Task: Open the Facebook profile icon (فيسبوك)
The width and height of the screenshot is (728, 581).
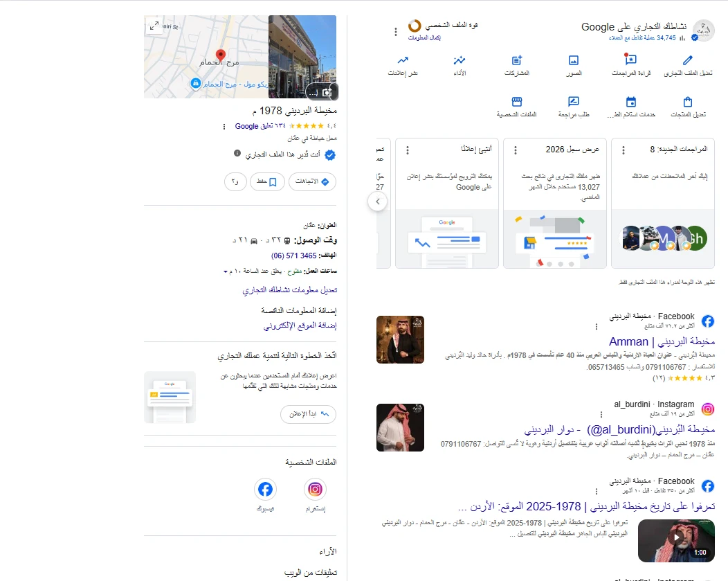Action: 265,489
